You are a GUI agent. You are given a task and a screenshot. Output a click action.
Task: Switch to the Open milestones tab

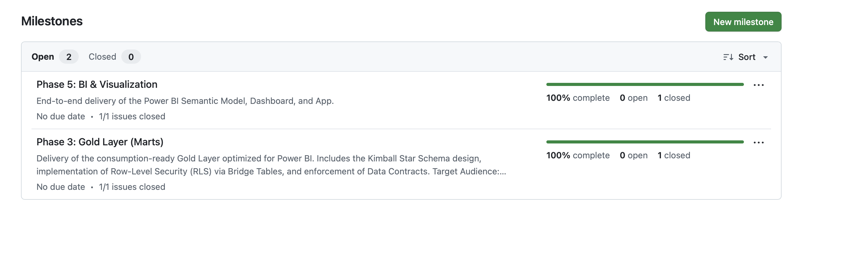click(x=43, y=57)
